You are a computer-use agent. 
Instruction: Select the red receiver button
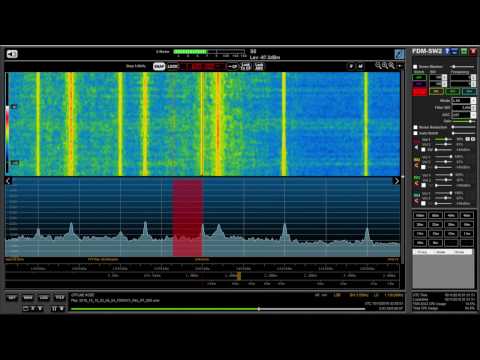pos(420,92)
